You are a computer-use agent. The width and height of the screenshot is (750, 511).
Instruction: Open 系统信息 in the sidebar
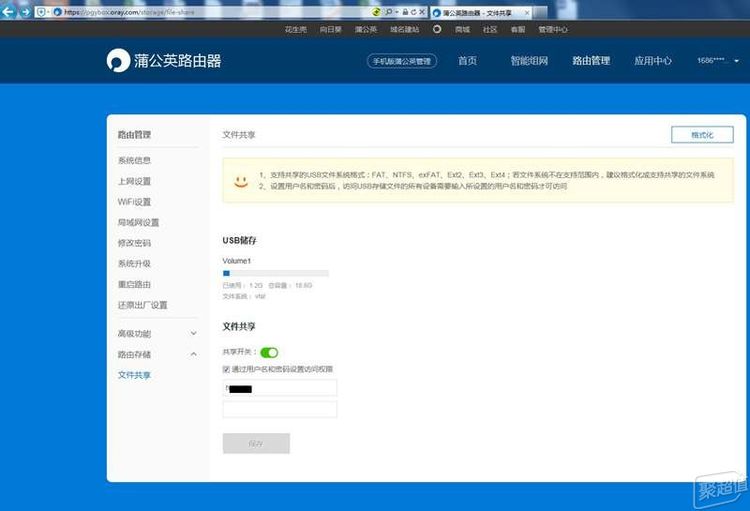[x=134, y=160]
